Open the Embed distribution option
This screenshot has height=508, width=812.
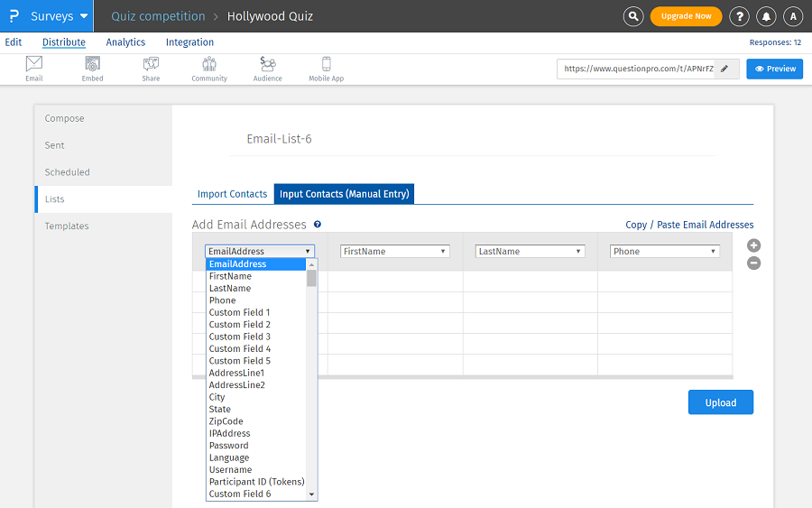click(x=92, y=69)
